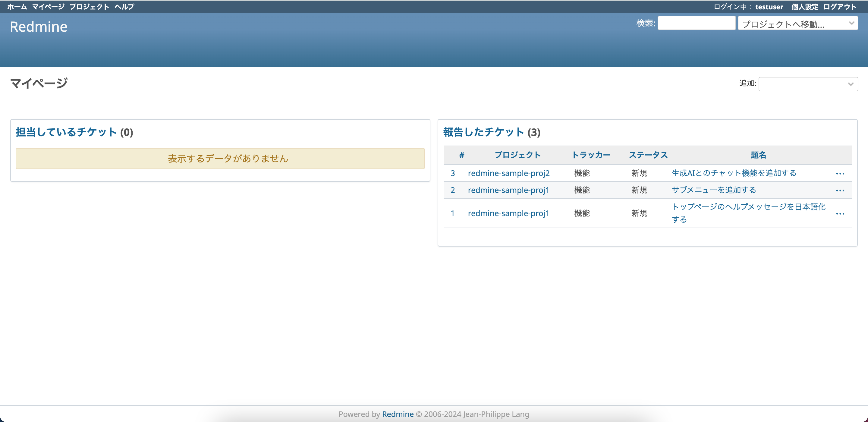Open actions menu for ticket 1

coord(840,214)
